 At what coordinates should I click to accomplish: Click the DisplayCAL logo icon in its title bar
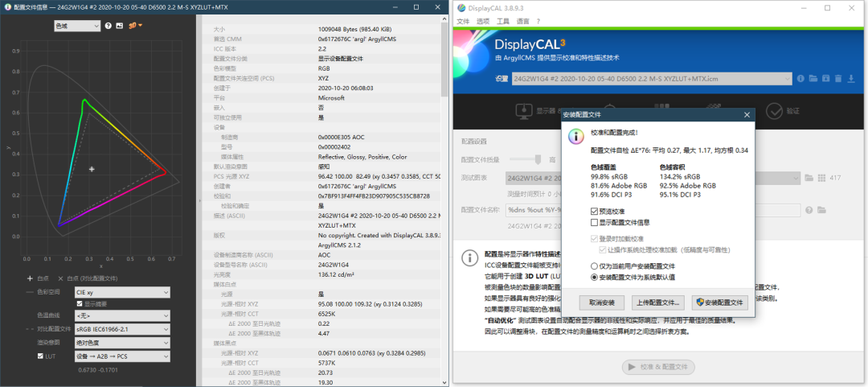pyautogui.click(x=461, y=8)
